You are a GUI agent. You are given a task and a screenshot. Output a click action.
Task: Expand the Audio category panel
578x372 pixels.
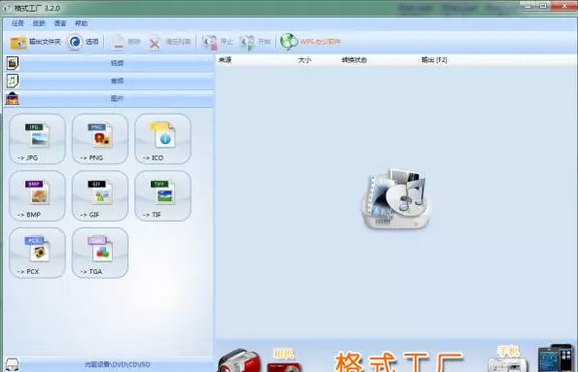pos(109,81)
